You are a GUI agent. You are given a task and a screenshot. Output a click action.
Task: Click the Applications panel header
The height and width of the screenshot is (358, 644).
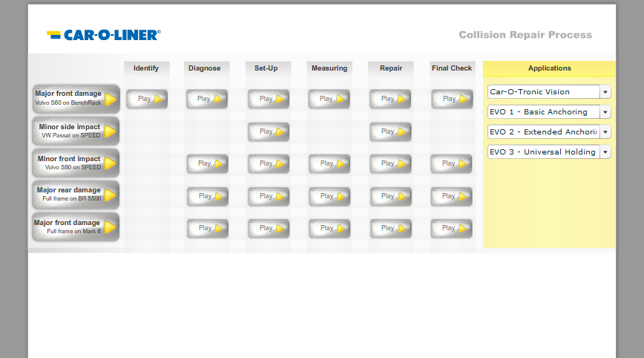coord(549,68)
